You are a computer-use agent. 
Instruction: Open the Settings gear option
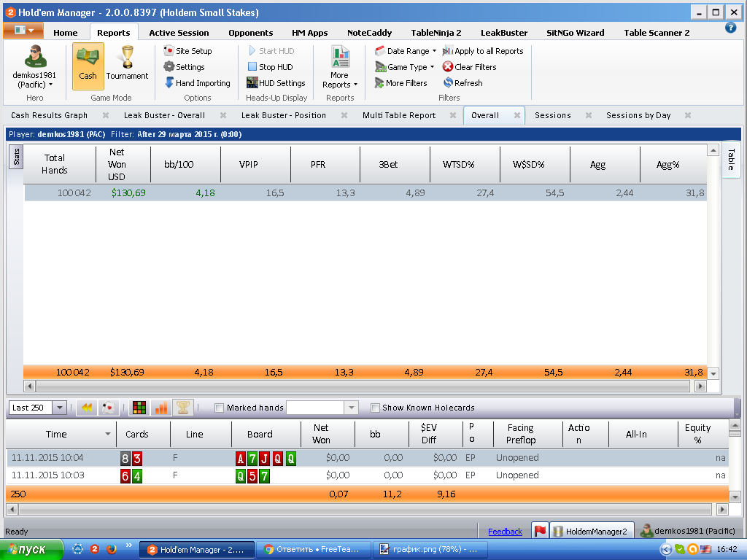coord(185,67)
